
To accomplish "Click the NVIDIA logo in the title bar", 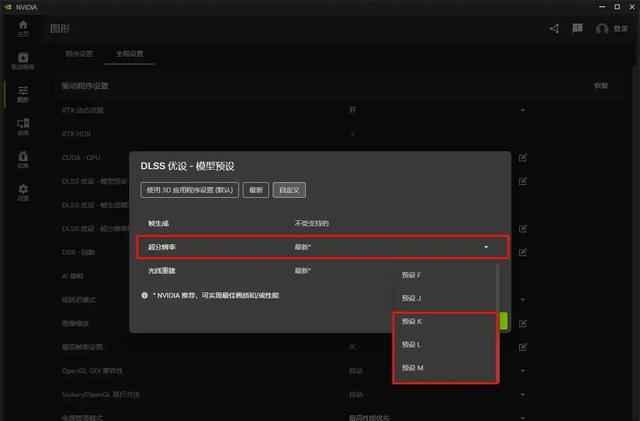I will tap(8, 7).
